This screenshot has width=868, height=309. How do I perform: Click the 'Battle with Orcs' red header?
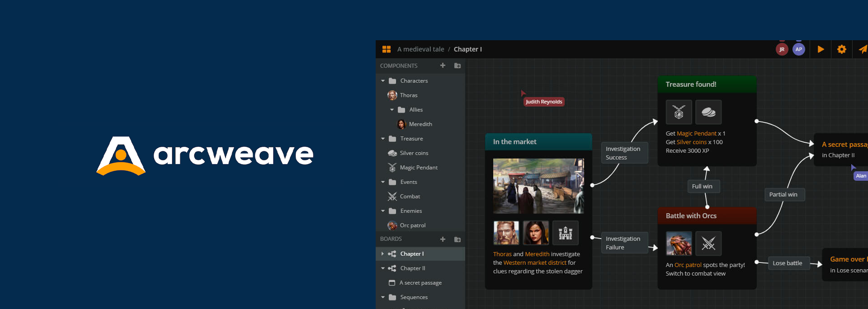[x=707, y=216]
